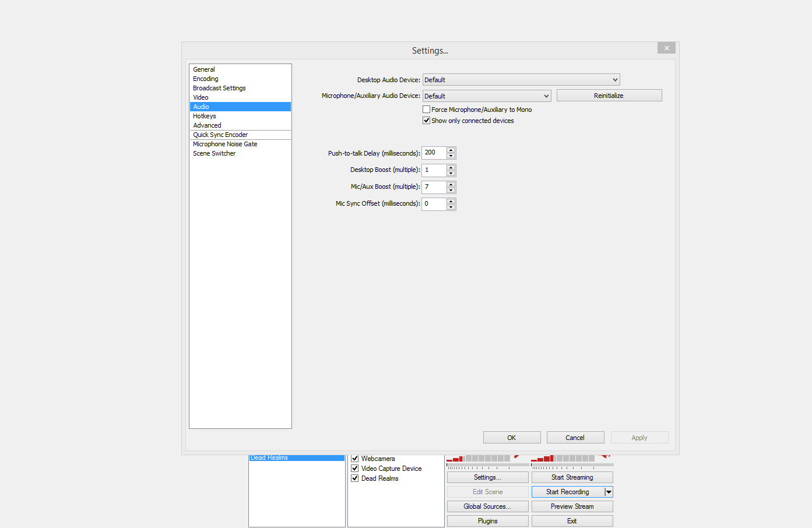Screen dimensions: 812x528
Task: Select Scene Switcher settings
Action: (240, 153)
